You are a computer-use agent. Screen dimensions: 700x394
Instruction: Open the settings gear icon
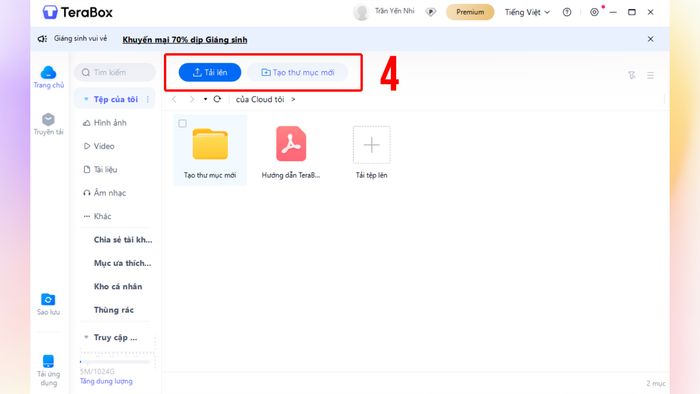pyautogui.click(x=594, y=12)
